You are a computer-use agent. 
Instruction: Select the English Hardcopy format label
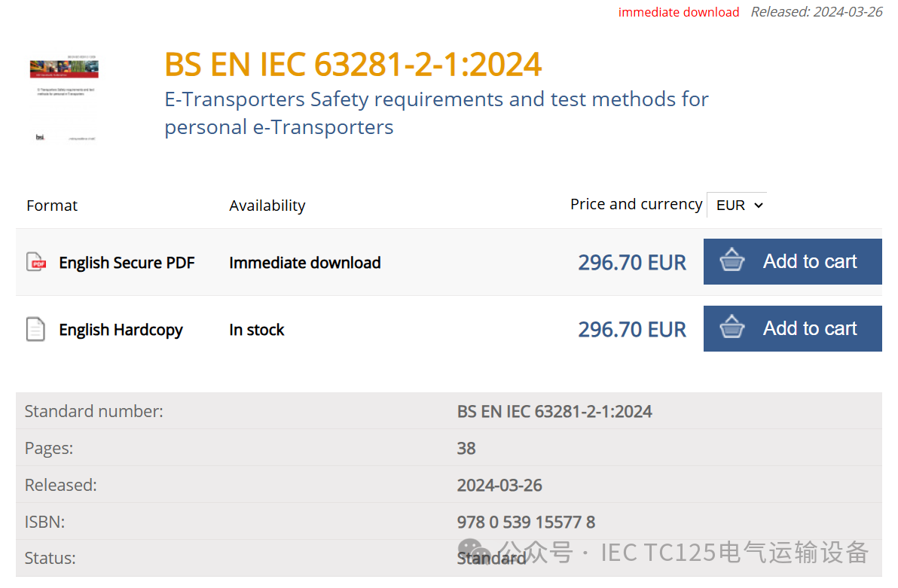[x=121, y=330]
